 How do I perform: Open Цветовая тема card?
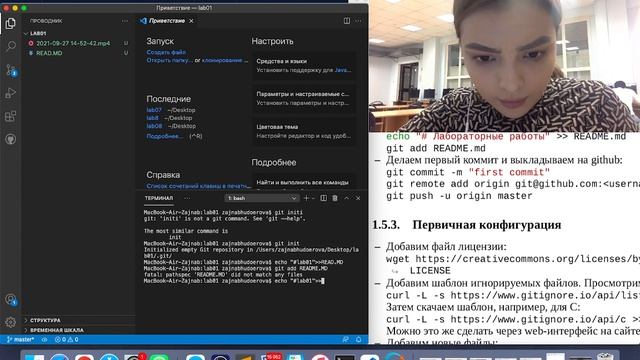[x=304, y=131]
